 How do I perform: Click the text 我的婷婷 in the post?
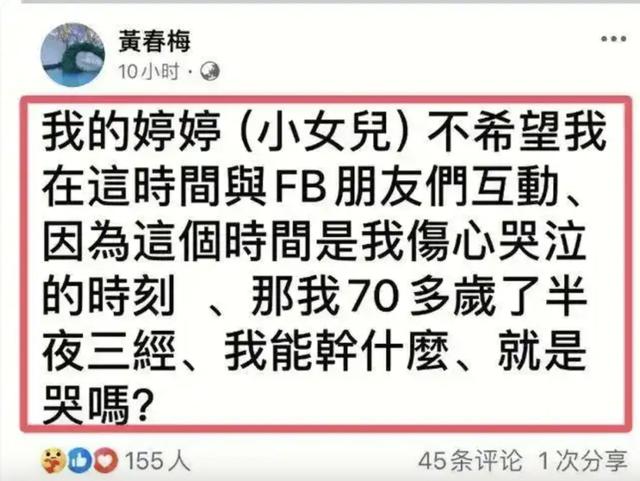tap(131, 132)
